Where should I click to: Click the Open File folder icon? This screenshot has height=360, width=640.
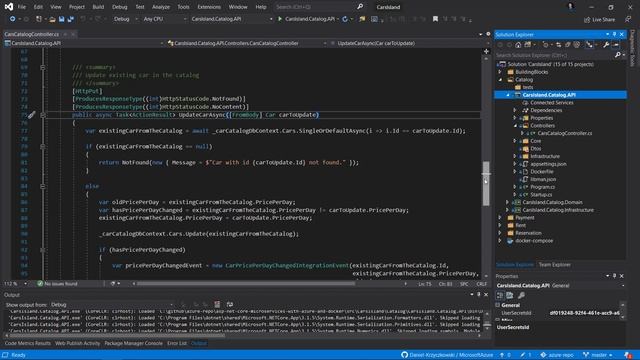coord(52,19)
